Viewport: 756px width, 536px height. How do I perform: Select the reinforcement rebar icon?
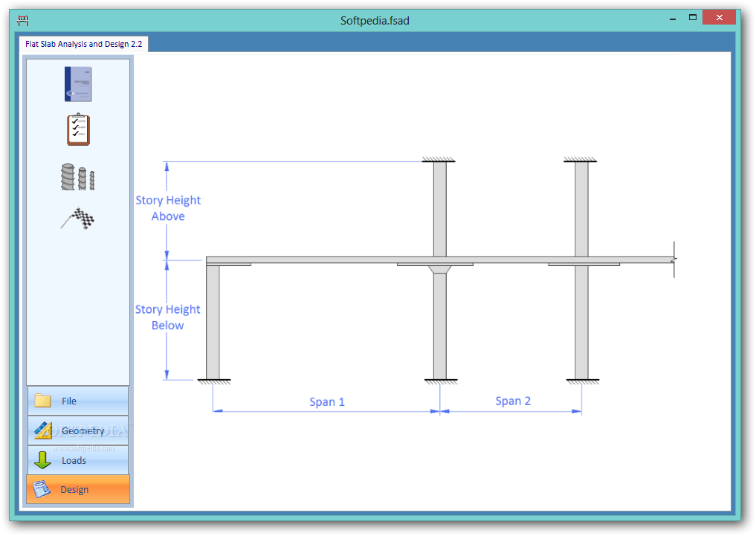click(77, 176)
